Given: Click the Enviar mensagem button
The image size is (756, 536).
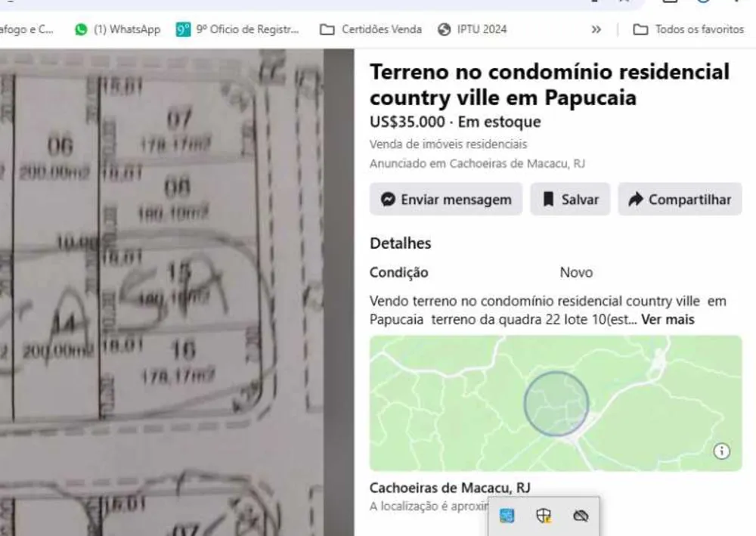Looking at the screenshot, I should coord(446,199).
